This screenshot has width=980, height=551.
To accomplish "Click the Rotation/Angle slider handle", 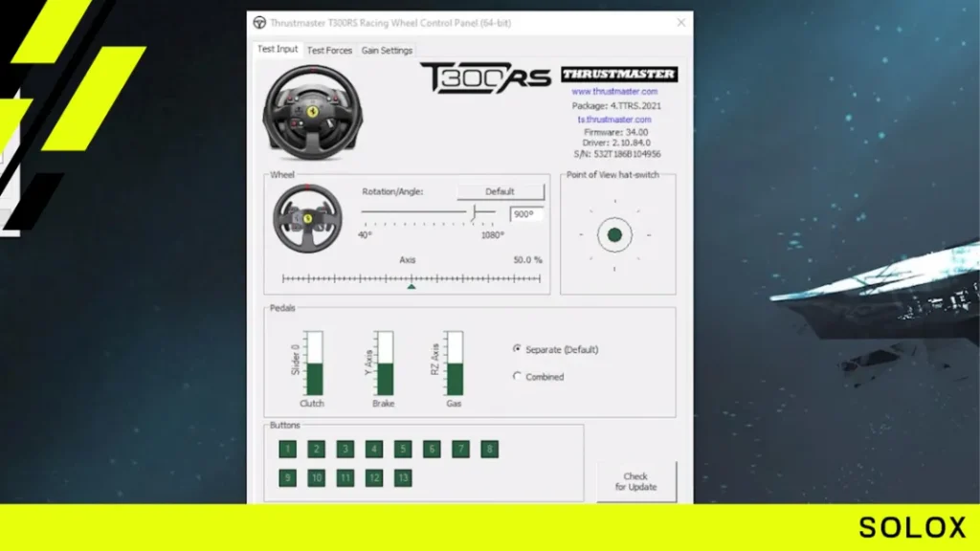I will [475, 212].
